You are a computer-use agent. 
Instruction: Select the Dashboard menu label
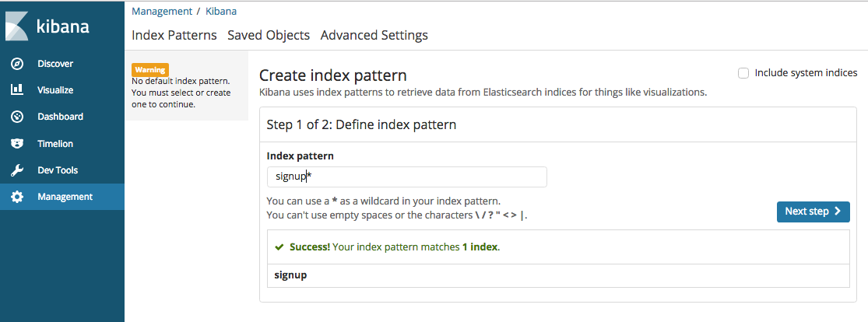(60, 117)
